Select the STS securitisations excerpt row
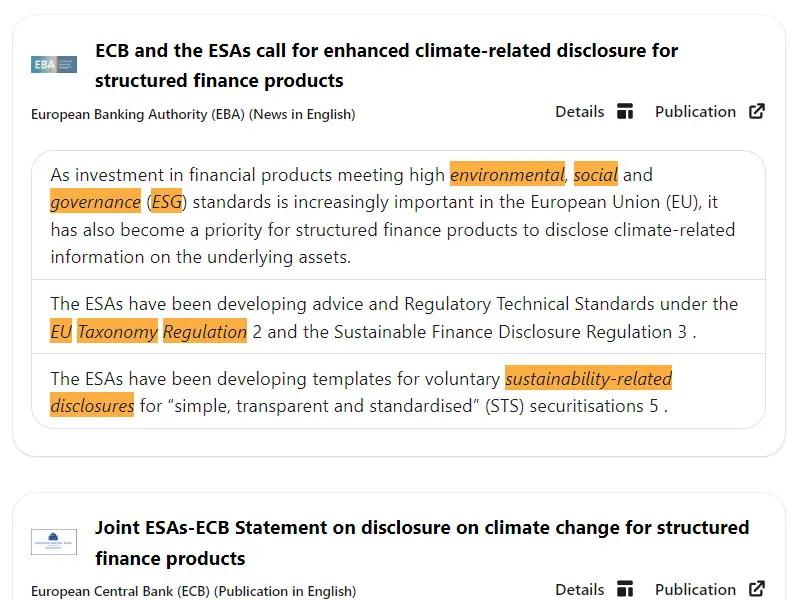This screenshot has height=600, width=800. (398, 391)
